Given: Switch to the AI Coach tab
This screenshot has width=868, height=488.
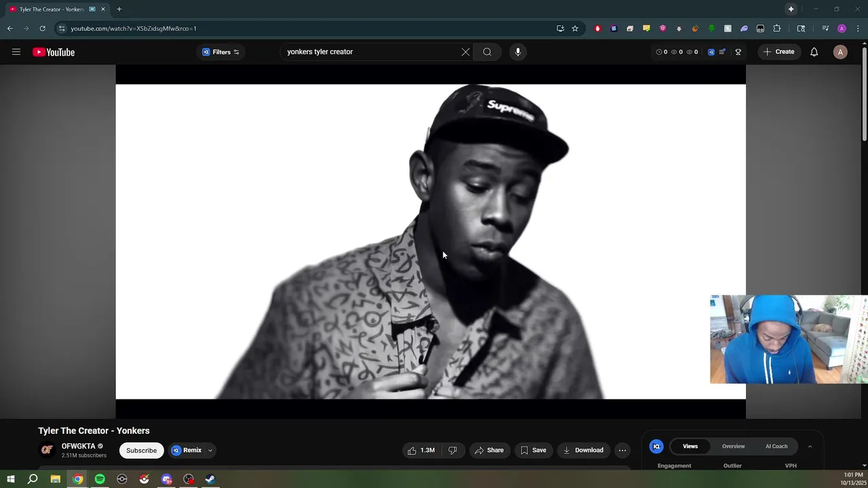Looking at the screenshot, I should [x=776, y=447].
